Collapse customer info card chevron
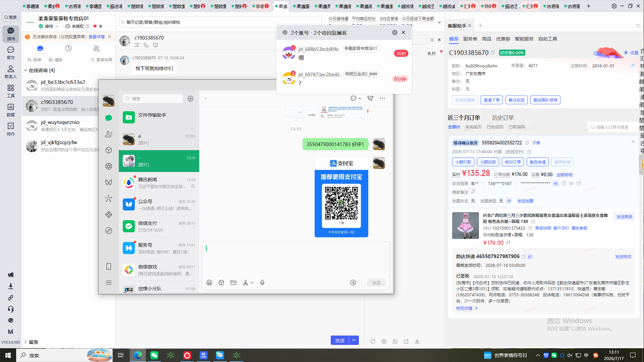Viewport: 644px width, 362px height. (x=633, y=65)
